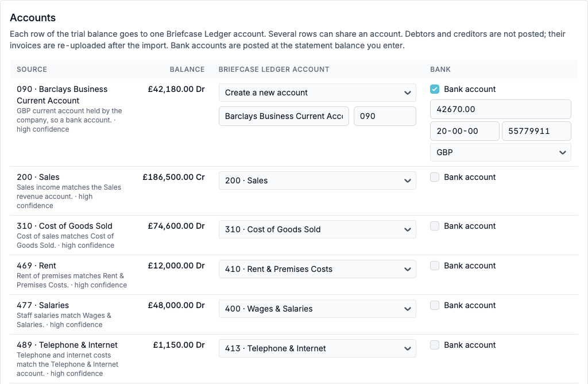Select the source text '200 · Sales'
The height and width of the screenshot is (384, 588).
[38, 177]
